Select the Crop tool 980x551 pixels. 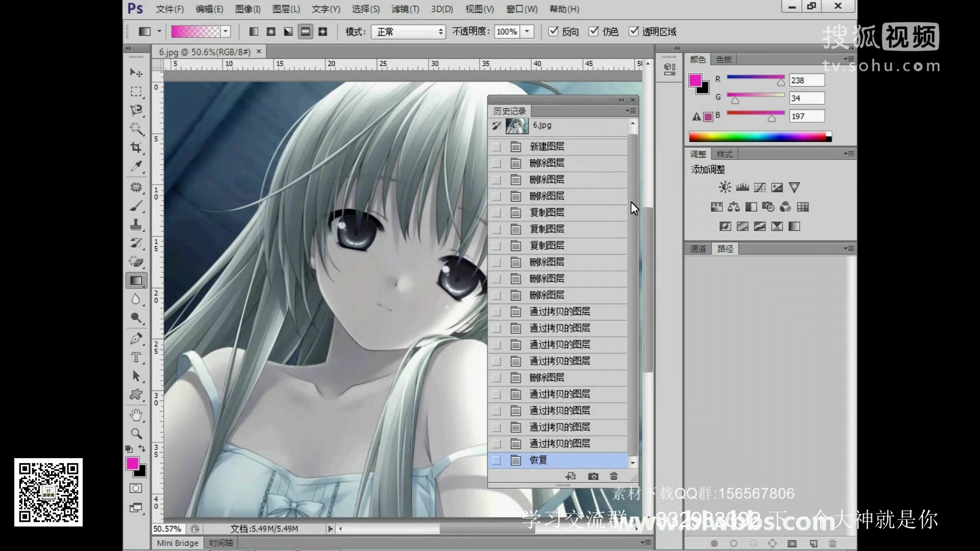(136, 147)
